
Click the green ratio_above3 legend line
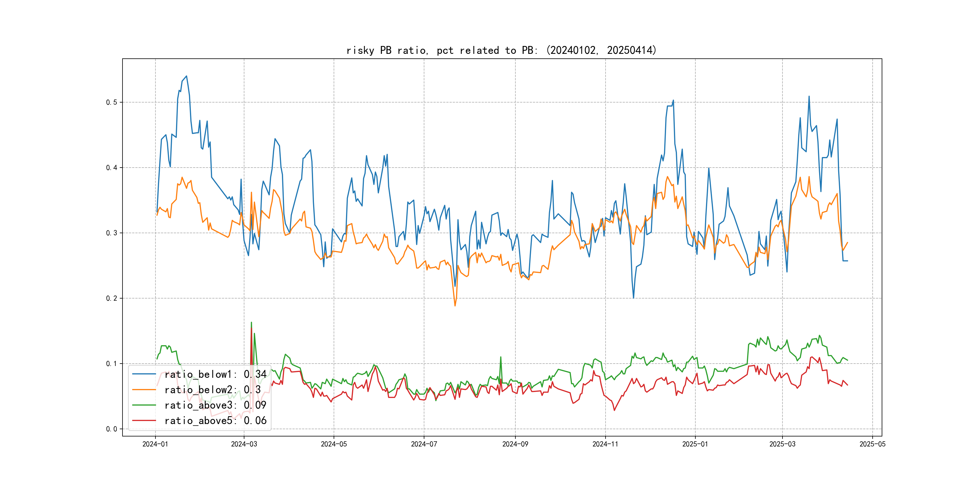click(x=144, y=405)
